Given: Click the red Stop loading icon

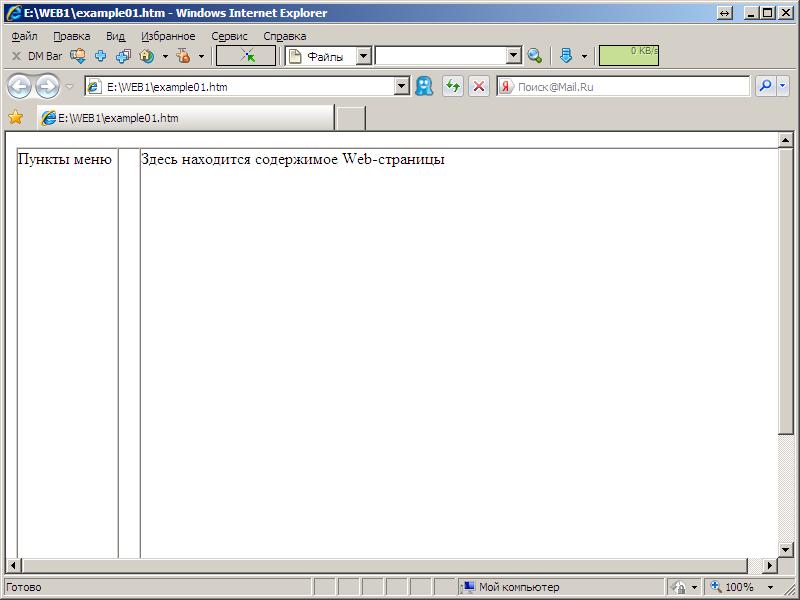Looking at the screenshot, I should click(479, 87).
